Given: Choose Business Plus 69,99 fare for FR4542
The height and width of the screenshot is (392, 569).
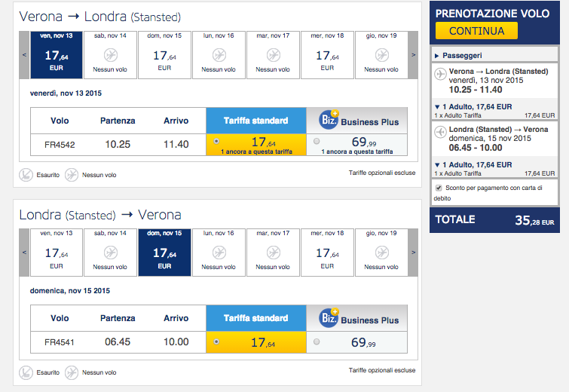Looking at the screenshot, I should [x=317, y=140].
